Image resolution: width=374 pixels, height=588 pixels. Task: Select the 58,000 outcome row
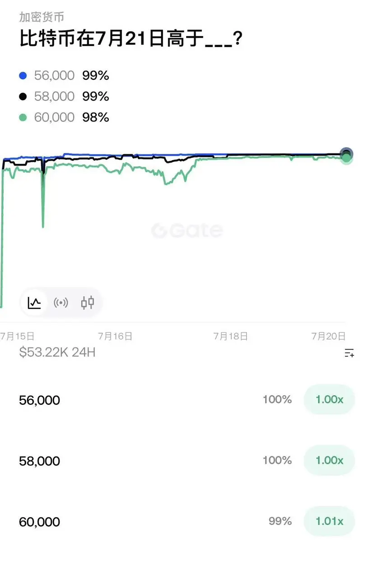(x=187, y=461)
